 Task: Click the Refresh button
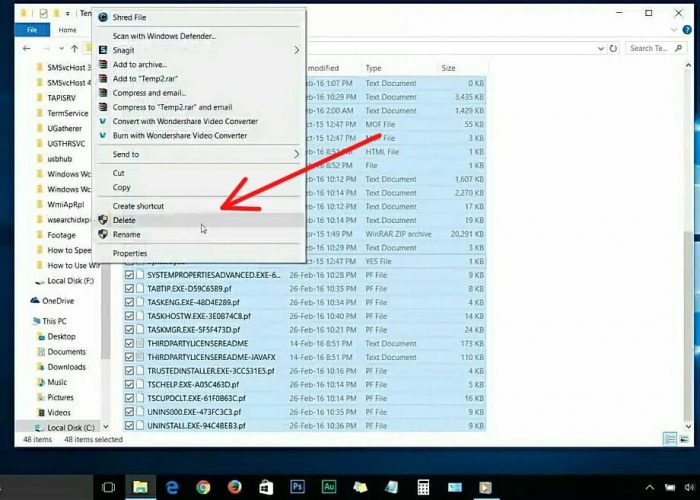(x=613, y=48)
